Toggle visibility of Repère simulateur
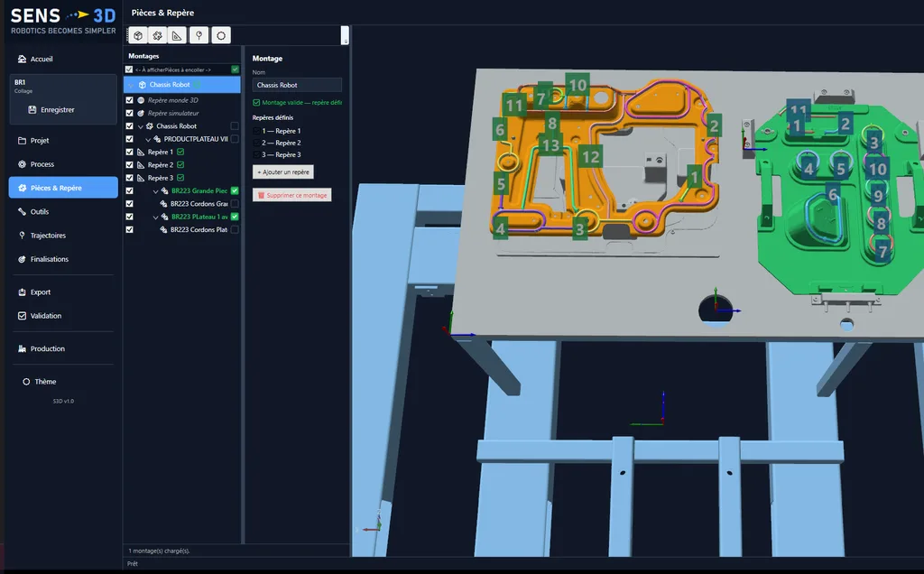 point(130,113)
